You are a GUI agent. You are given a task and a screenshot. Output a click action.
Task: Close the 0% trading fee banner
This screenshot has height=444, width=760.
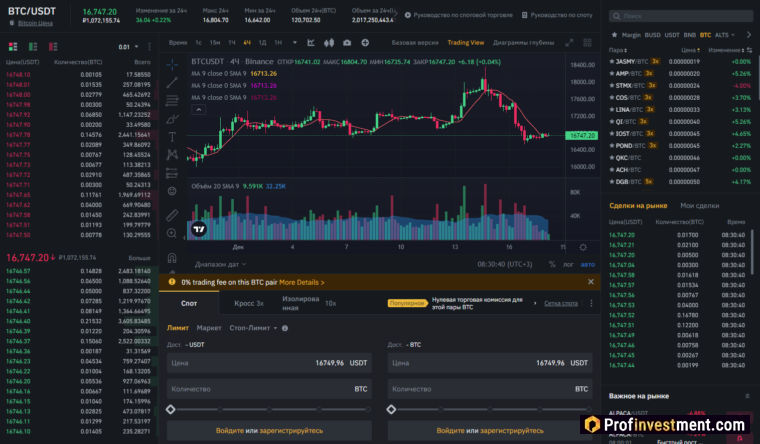coord(590,282)
